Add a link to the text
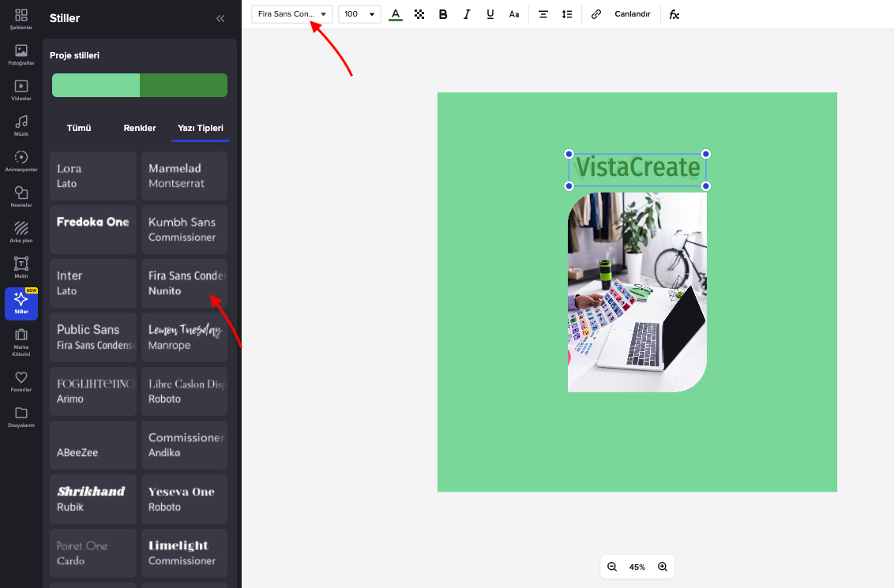The height and width of the screenshot is (588, 894). coord(595,15)
